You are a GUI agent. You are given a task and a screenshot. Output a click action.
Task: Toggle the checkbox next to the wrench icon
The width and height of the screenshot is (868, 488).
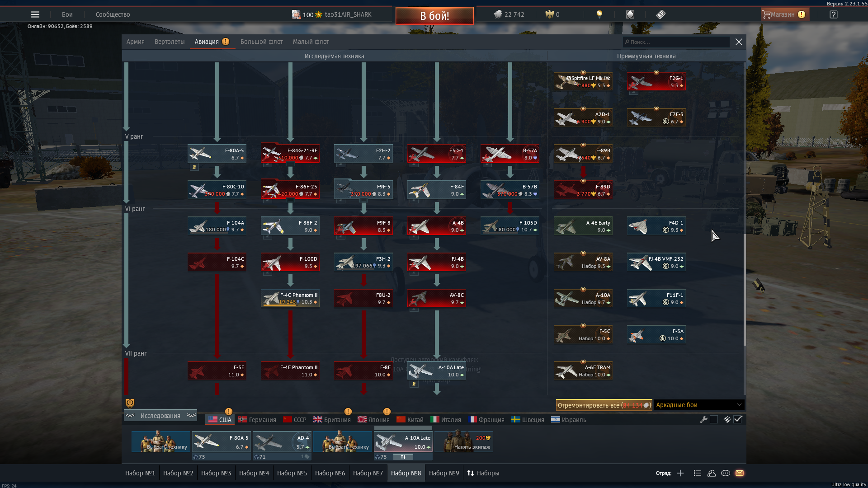point(714,419)
